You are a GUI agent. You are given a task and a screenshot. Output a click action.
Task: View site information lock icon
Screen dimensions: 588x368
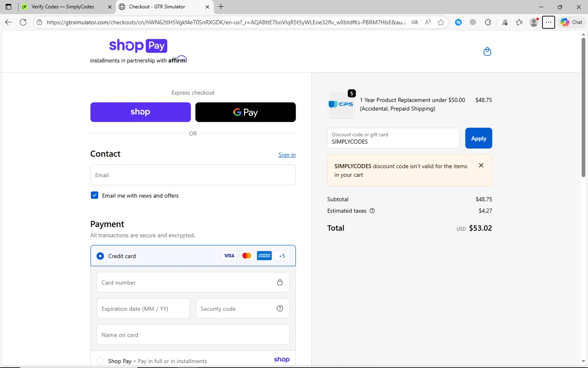pyautogui.click(x=39, y=22)
